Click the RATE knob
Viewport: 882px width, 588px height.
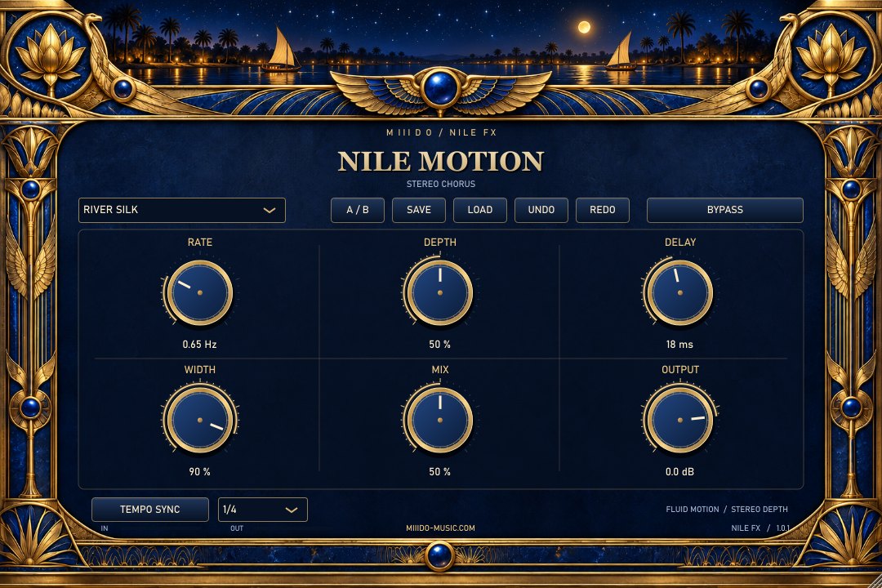pyautogui.click(x=200, y=292)
